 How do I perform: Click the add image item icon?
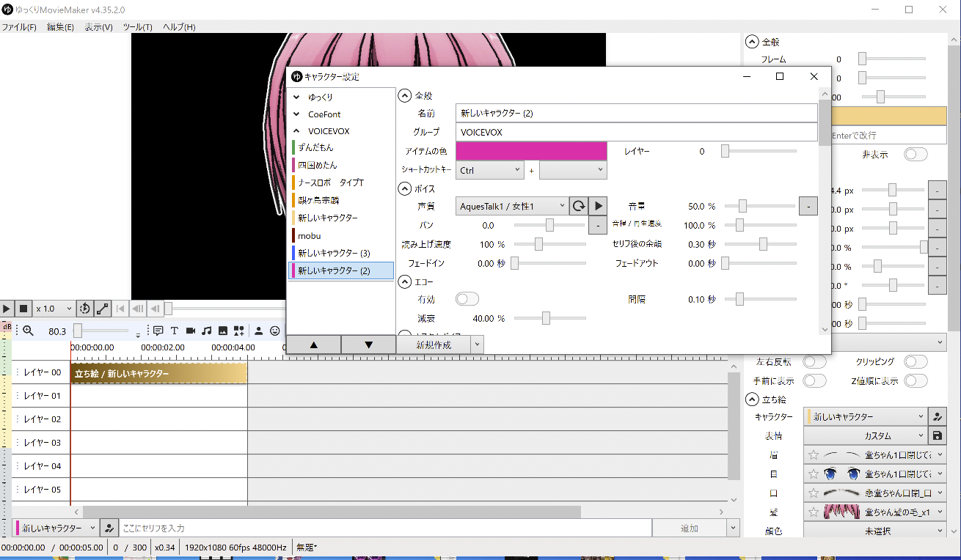point(223,331)
